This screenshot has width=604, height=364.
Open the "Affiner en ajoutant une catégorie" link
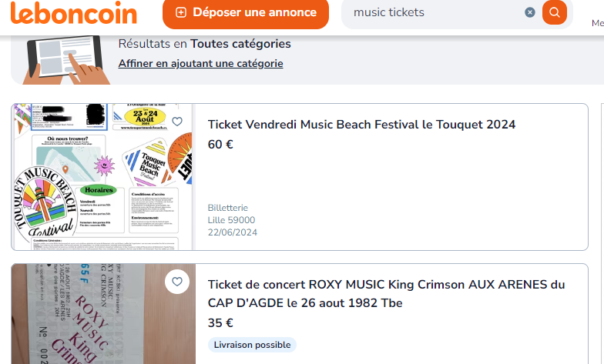coord(200,63)
